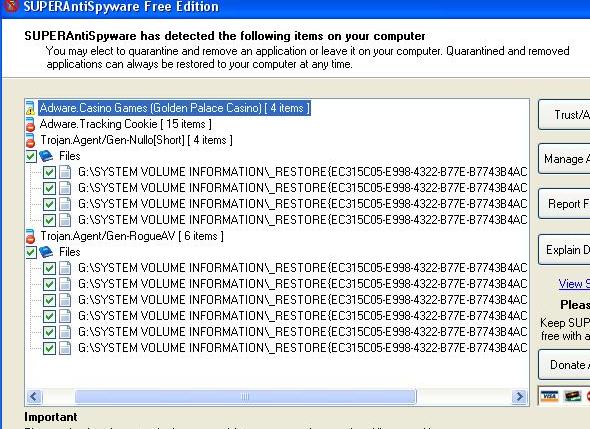Select Adware.Tracking Cookie [ 15 items ] entry
The image size is (590, 429).
click(126, 124)
